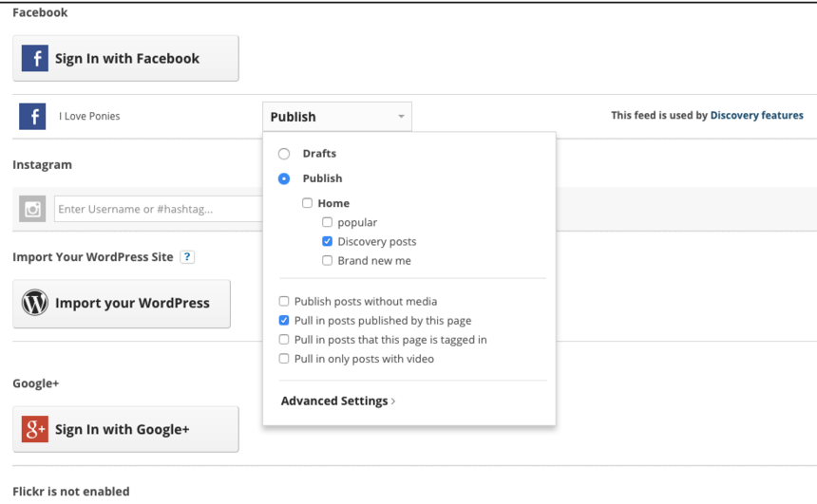Click the Instagram username or hashtag field
The height and width of the screenshot is (504, 817).
pyautogui.click(x=158, y=209)
